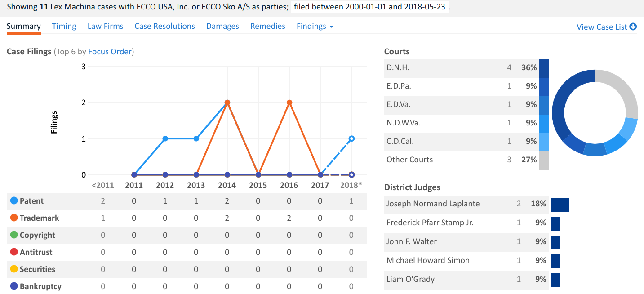Click the Securities yellow legend circle
644x294 pixels.
[13, 269]
